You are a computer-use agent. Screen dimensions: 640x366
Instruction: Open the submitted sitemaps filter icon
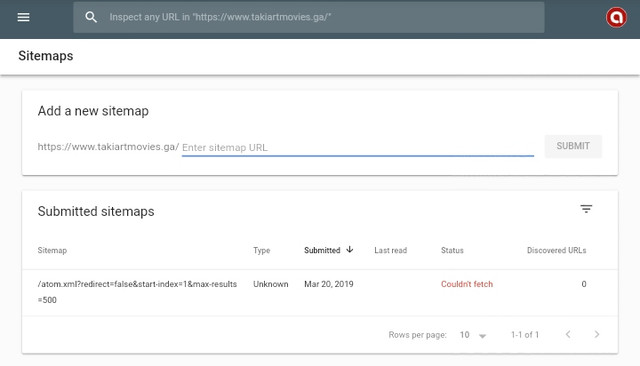[586, 209]
